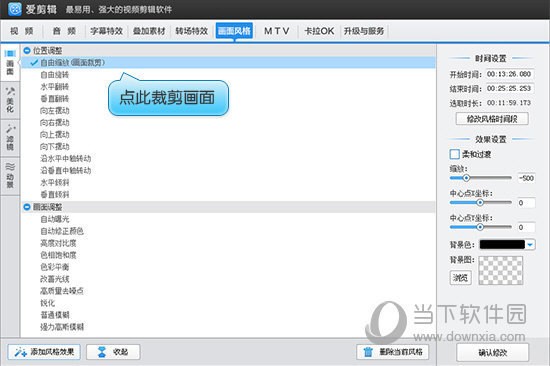Open the 动景 wave sidebar icon
550x366 pixels.
pyautogui.click(x=10, y=166)
